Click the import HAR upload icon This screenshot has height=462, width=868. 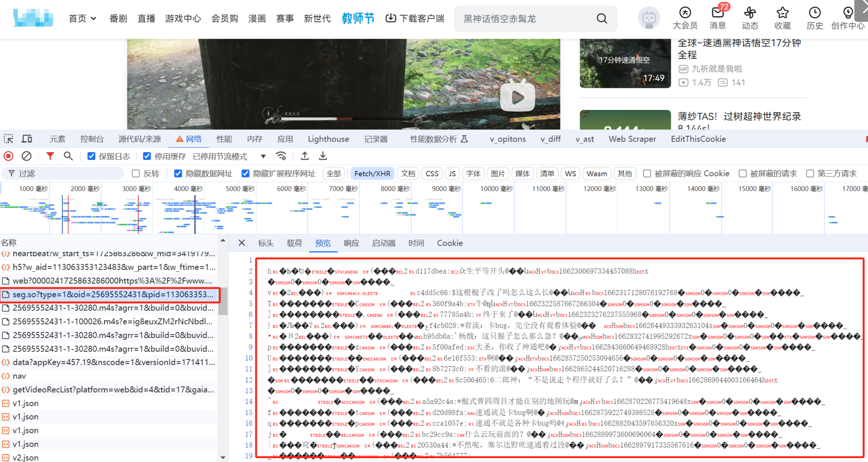[305, 156]
